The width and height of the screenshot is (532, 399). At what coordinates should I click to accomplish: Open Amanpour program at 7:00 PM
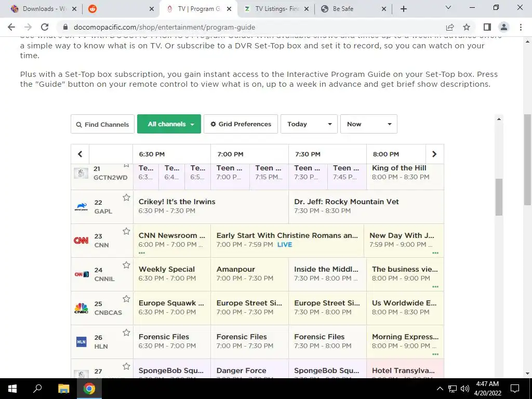[249, 274]
